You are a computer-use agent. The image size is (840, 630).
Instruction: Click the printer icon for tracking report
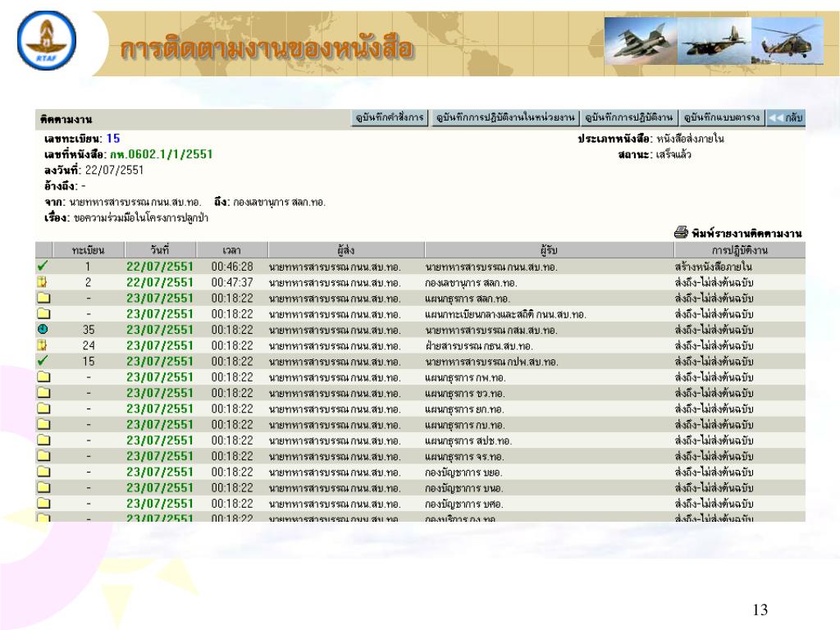tap(681, 232)
